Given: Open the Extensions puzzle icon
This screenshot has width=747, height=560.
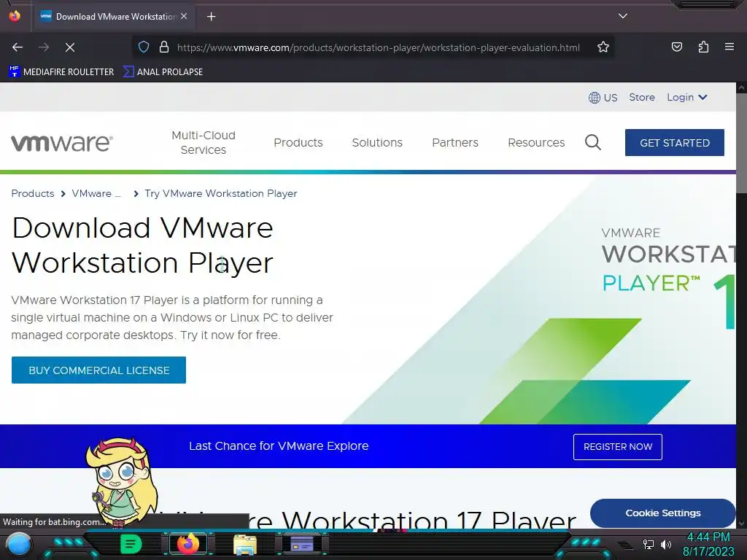Looking at the screenshot, I should pos(703,47).
